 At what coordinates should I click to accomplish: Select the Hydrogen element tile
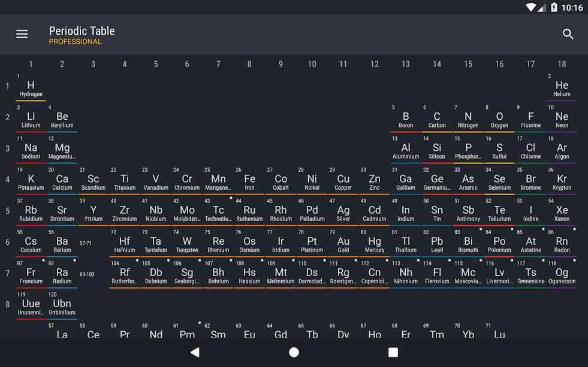[31, 87]
